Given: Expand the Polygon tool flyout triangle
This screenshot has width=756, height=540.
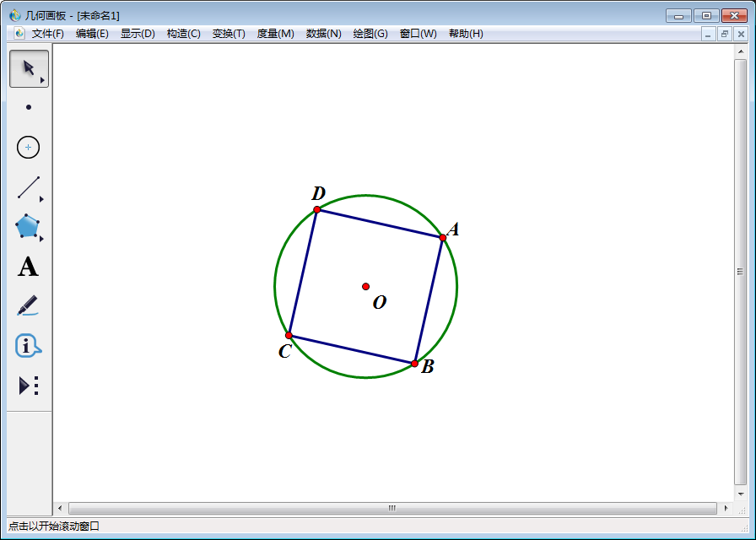Looking at the screenshot, I should pos(41,239).
